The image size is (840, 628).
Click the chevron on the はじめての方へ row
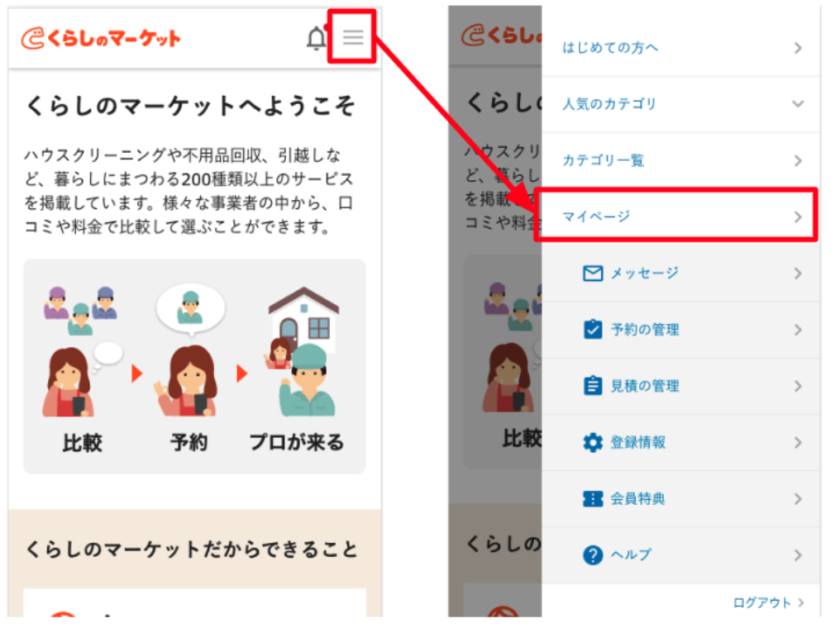click(x=798, y=48)
